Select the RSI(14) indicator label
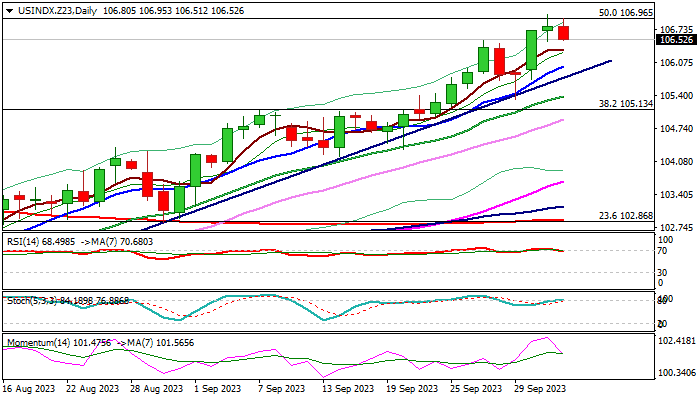700x400 pixels. pyautogui.click(x=22, y=241)
